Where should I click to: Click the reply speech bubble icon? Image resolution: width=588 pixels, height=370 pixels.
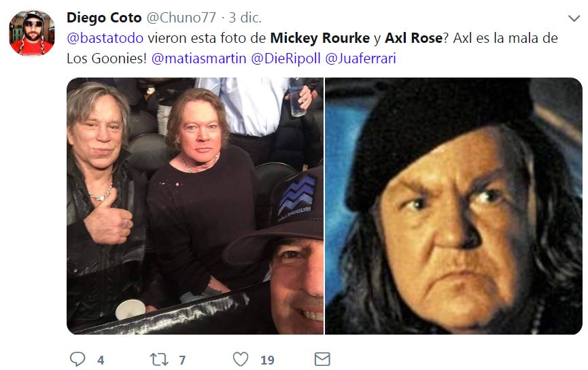77,359
